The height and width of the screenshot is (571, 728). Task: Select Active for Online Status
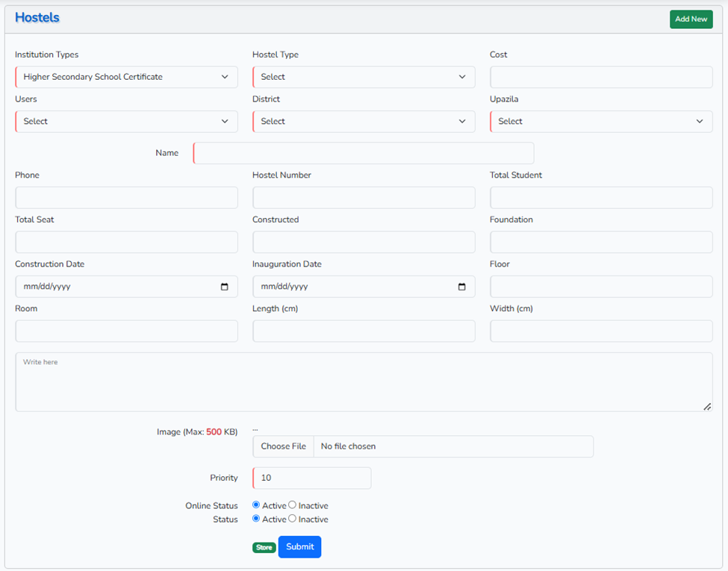(x=257, y=505)
